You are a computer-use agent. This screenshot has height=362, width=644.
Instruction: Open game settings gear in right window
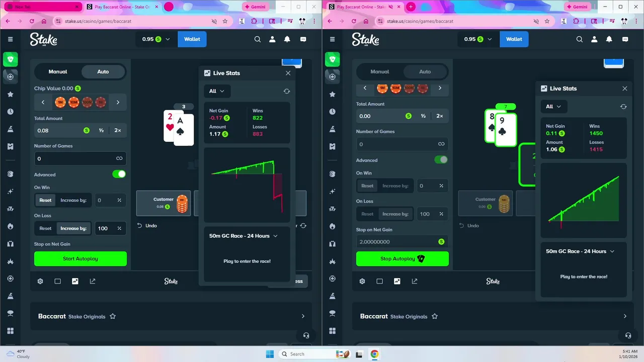[x=362, y=282]
